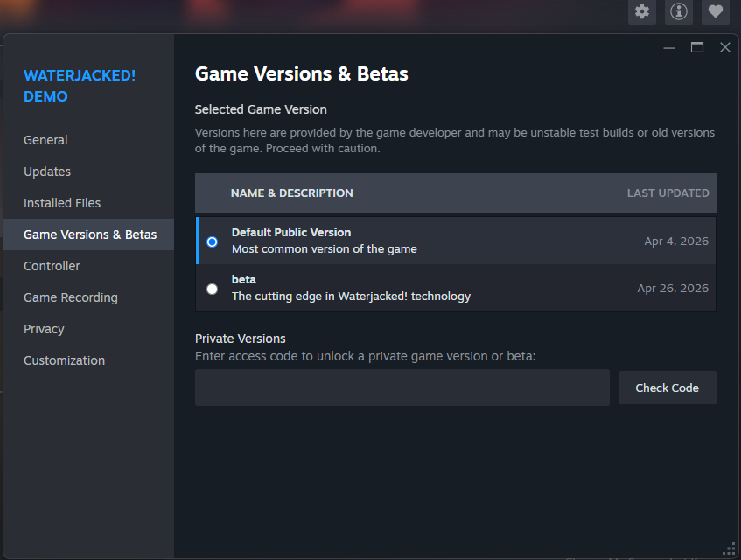
Task: Open the Customization tab
Action: coord(64,360)
